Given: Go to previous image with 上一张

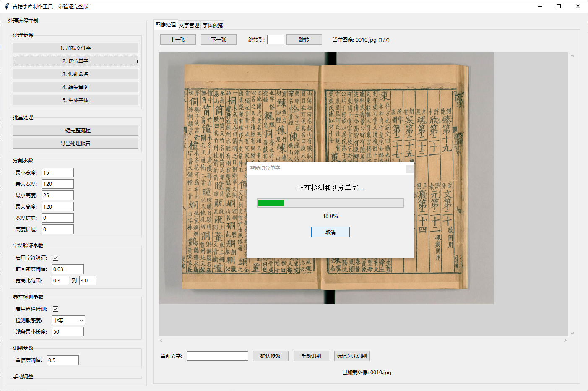Looking at the screenshot, I should click(178, 39).
